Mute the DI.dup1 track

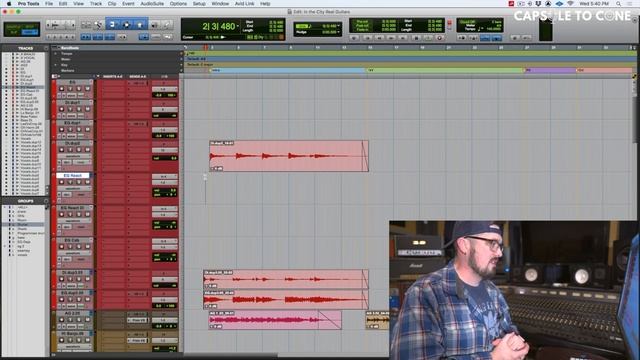pyautogui.click(x=87, y=109)
